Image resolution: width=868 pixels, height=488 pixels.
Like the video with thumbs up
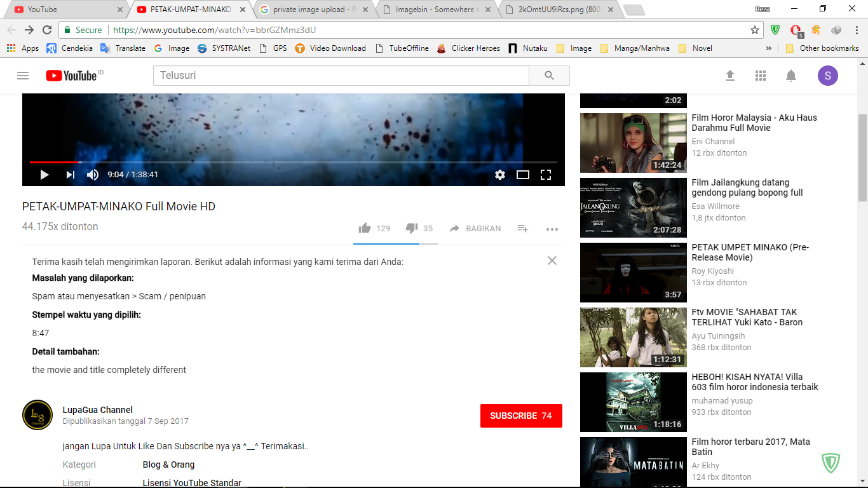365,228
